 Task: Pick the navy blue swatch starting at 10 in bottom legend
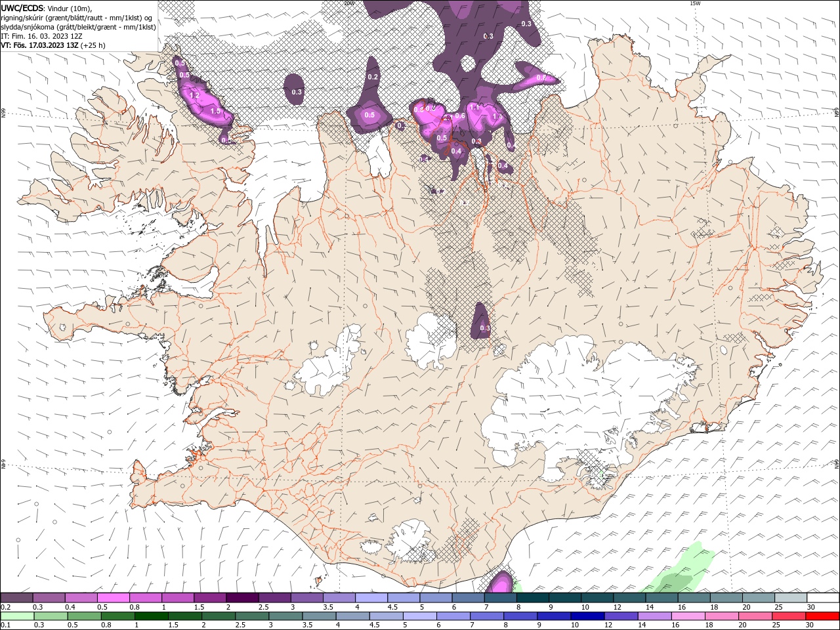pyautogui.click(x=587, y=616)
